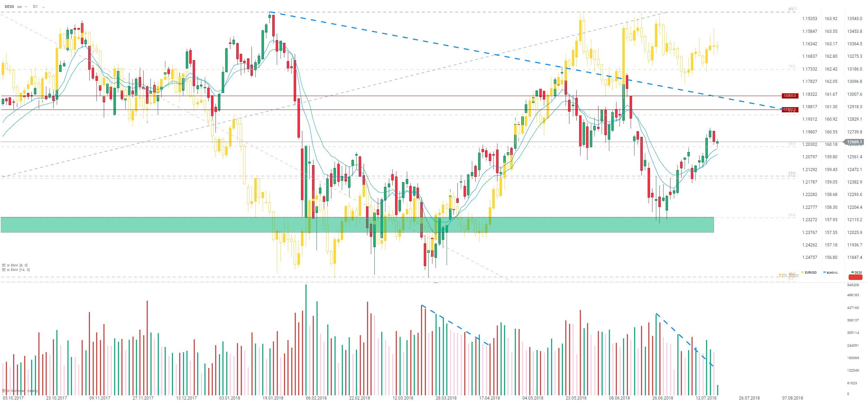Open the D1 timeframe dropdown
868x404 pixels.
pos(44,7)
